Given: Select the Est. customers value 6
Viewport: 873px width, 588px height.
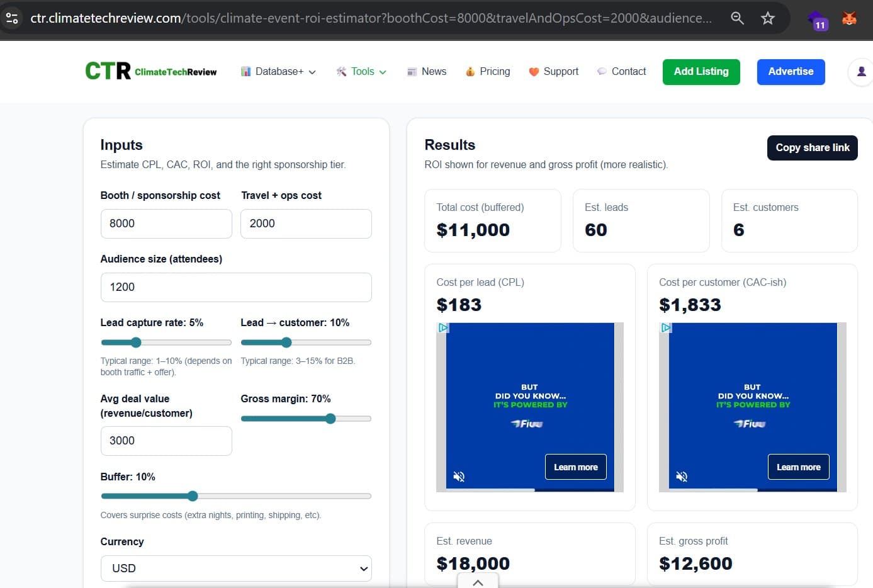Looking at the screenshot, I should pyautogui.click(x=739, y=230).
